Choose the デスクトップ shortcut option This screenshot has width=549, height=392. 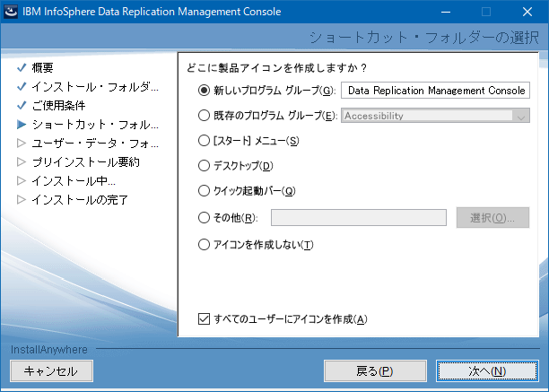tap(204, 166)
